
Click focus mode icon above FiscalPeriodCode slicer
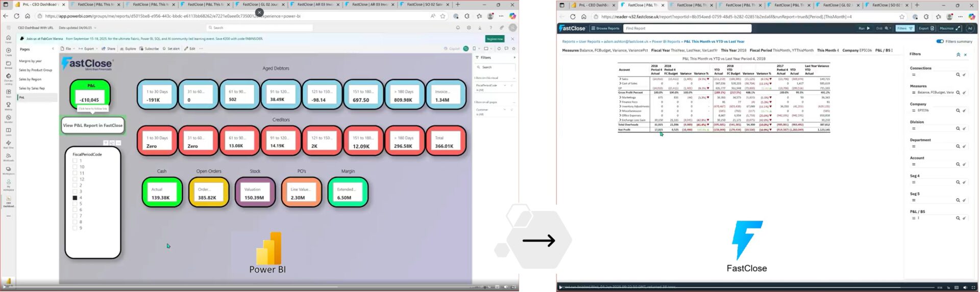(112, 143)
